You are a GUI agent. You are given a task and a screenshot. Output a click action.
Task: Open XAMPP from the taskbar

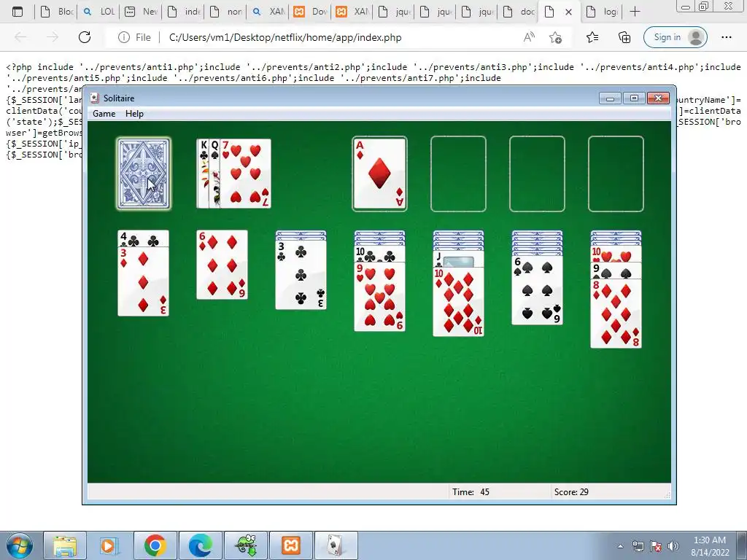(x=290, y=545)
